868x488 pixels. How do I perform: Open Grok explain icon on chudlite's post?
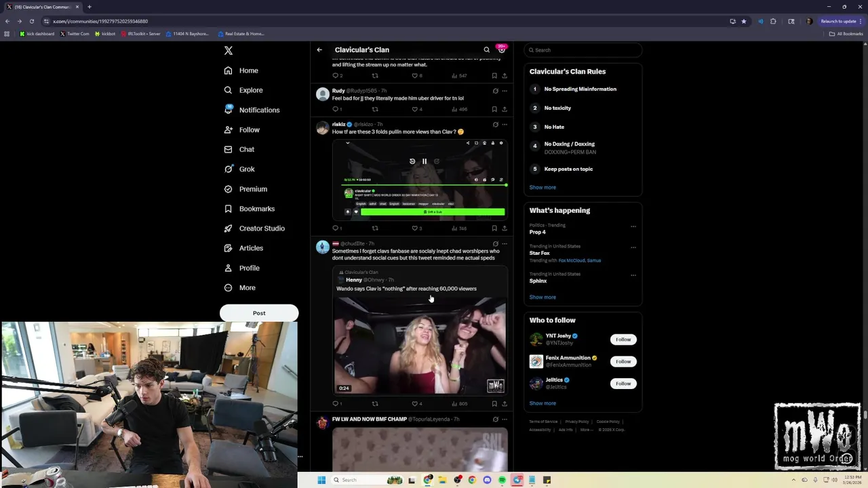point(495,244)
